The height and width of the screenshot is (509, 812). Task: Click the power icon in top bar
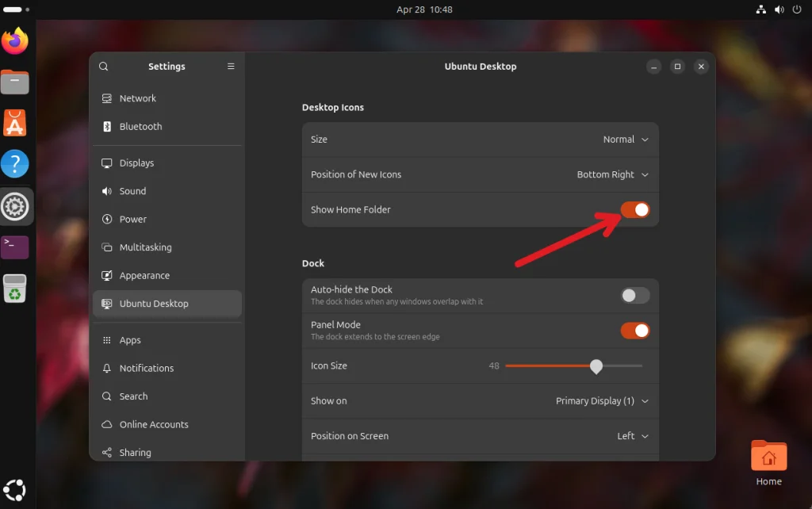tap(797, 10)
